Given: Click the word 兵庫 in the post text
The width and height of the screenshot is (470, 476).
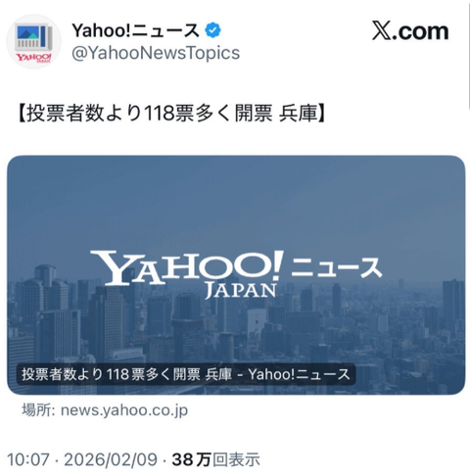Looking at the screenshot, I should click(298, 114).
